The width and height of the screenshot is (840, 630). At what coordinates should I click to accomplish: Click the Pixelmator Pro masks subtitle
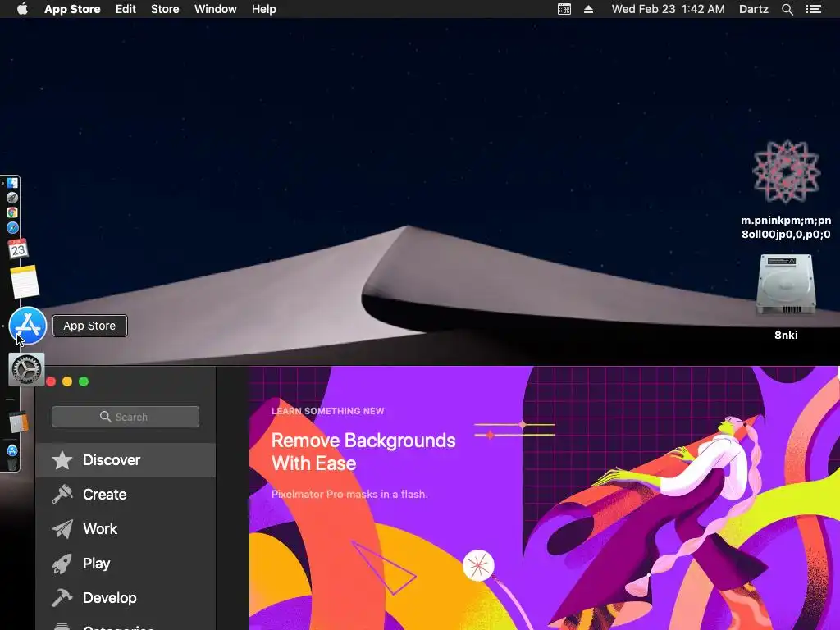tap(349, 495)
